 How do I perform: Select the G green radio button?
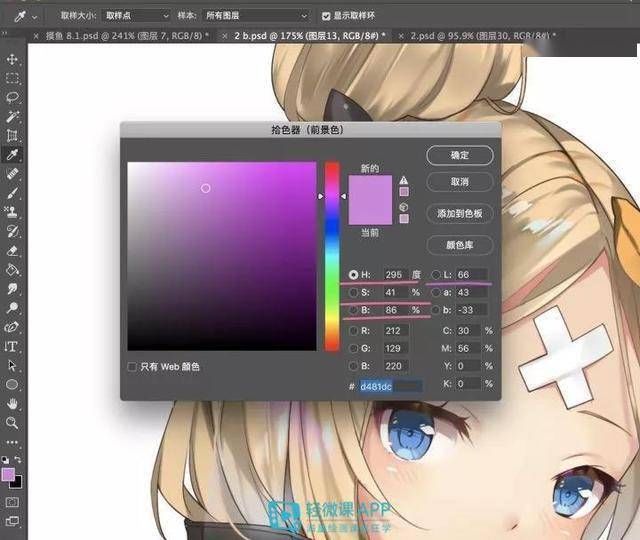353,348
